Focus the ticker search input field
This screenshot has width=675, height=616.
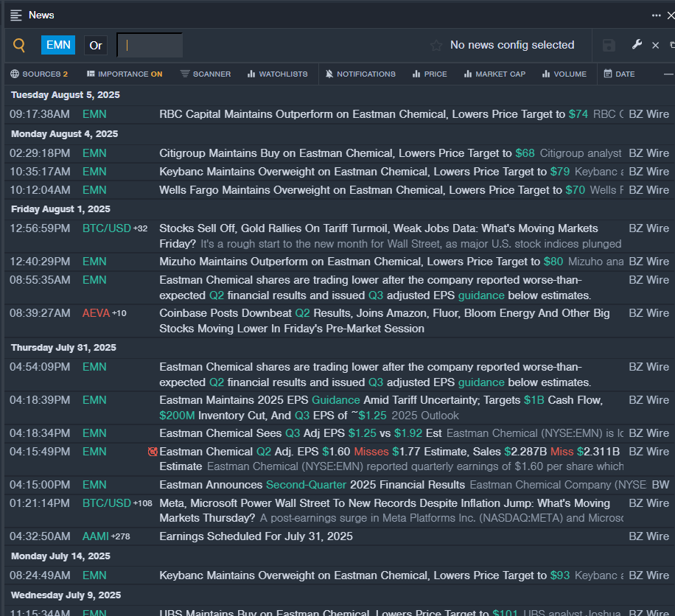(x=150, y=45)
